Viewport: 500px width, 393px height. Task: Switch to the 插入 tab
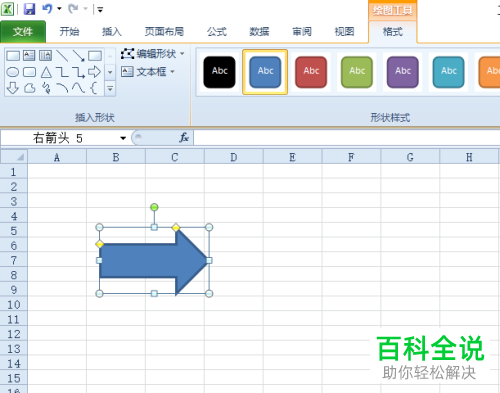[x=112, y=32]
